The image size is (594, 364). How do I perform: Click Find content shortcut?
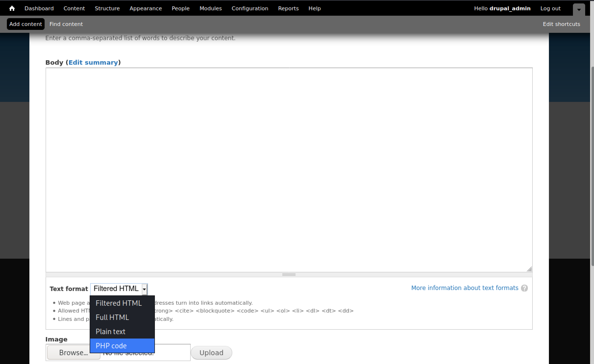tap(66, 24)
